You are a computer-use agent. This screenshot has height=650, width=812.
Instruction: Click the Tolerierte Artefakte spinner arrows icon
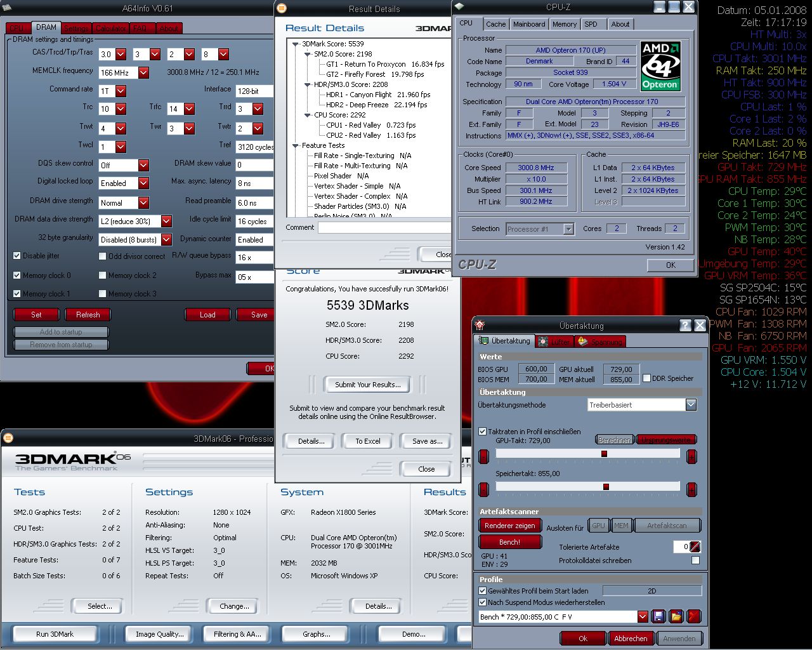click(695, 547)
